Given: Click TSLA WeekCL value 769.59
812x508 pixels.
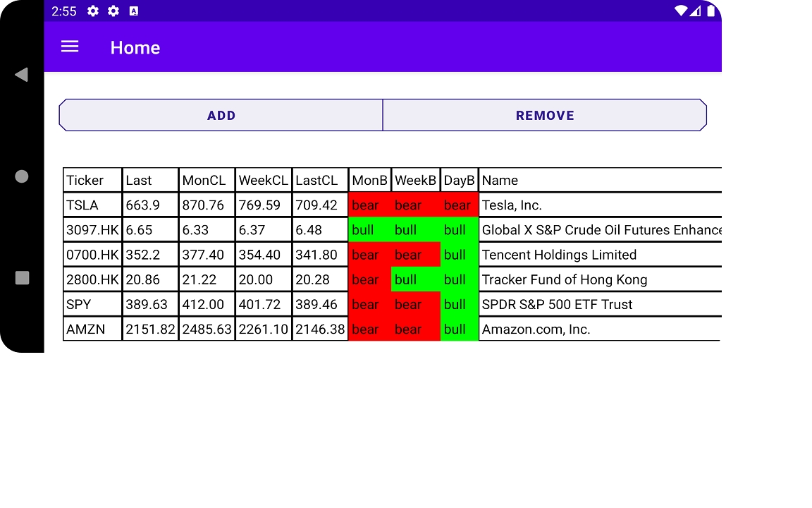Looking at the screenshot, I should 264,205.
